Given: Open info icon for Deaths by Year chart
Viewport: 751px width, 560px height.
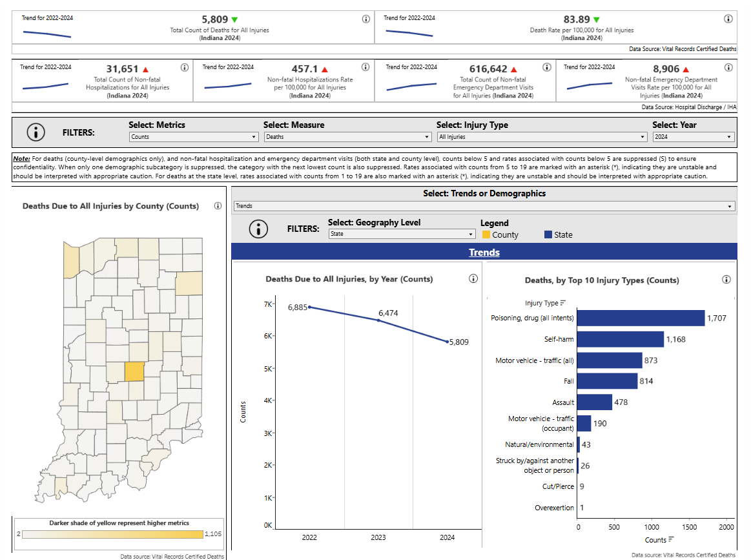Looking at the screenshot, I should tap(473, 279).
